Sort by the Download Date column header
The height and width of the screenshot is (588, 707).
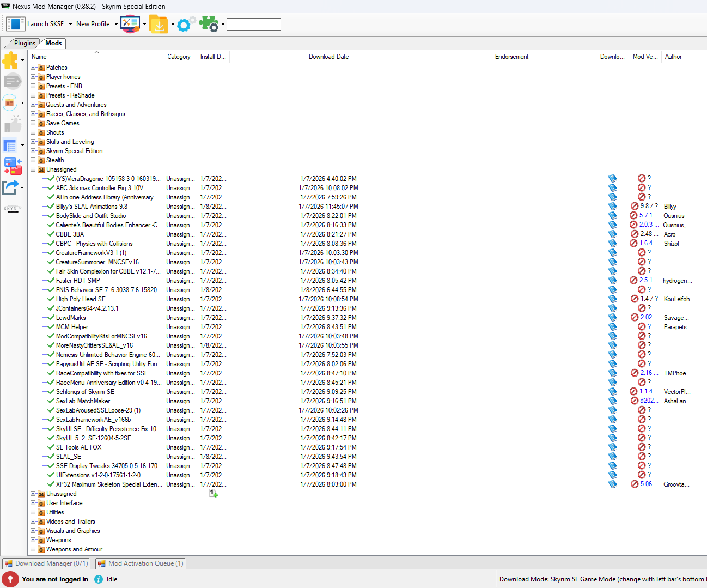(x=328, y=57)
